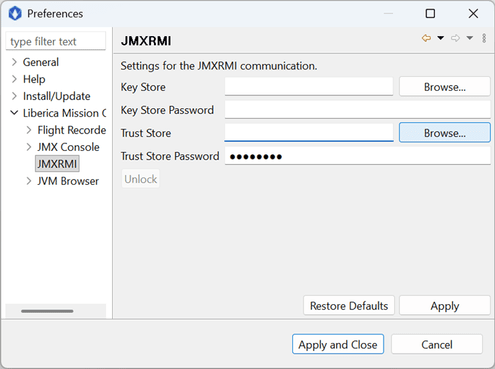Click the Trust Store path field
The image size is (495, 369).
pos(309,133)
